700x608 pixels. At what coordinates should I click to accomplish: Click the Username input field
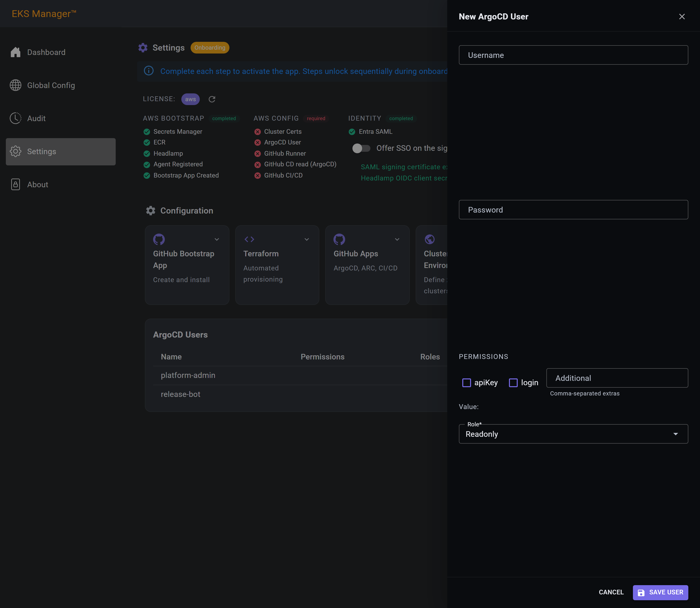point(573,55)
